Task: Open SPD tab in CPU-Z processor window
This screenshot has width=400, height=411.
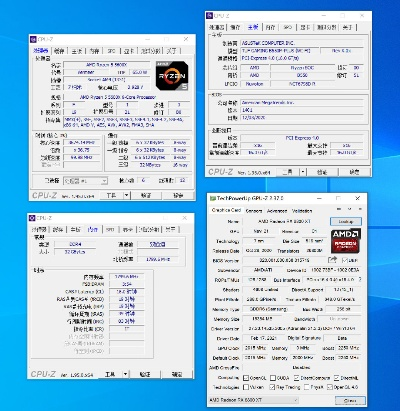Action: pos(111,51)
